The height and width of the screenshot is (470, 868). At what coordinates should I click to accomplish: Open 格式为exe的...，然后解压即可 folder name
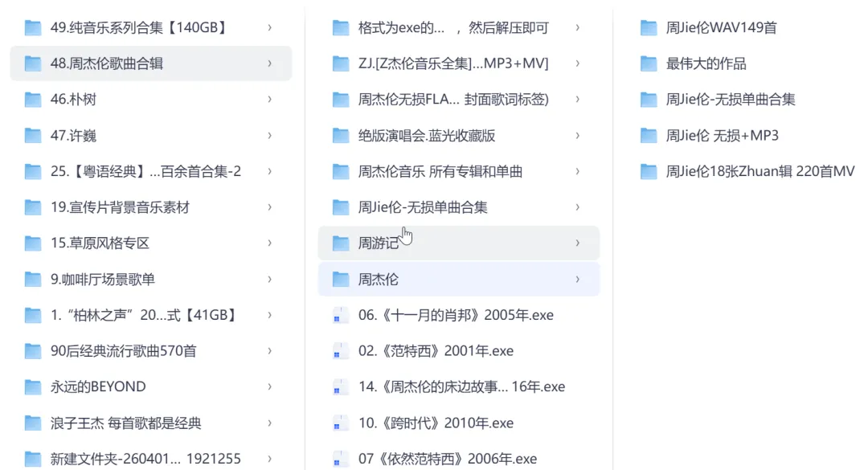[x=453, y=27]
